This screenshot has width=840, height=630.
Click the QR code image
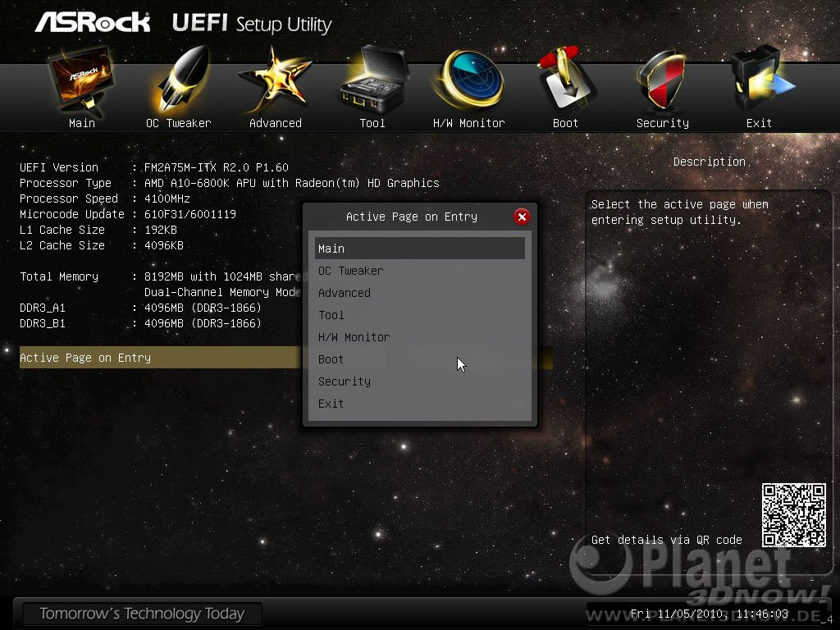(794, 515)
